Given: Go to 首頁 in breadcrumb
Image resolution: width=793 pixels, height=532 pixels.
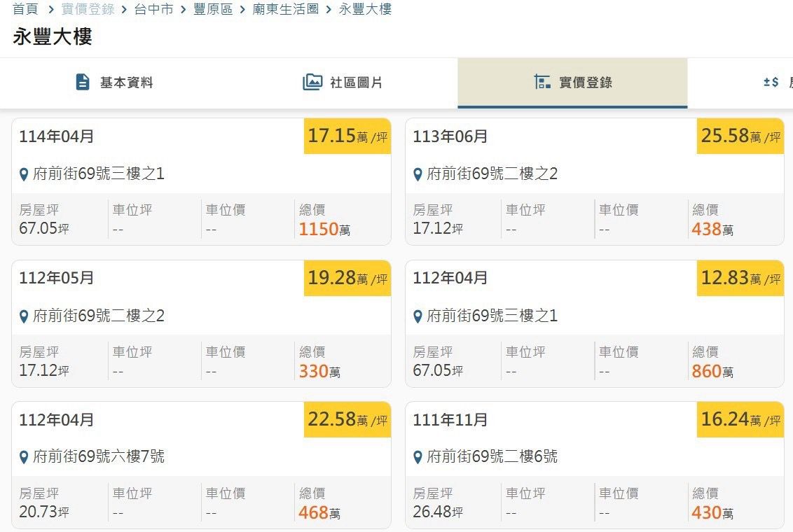Looking at the screenshot, I should pos(25,10).
